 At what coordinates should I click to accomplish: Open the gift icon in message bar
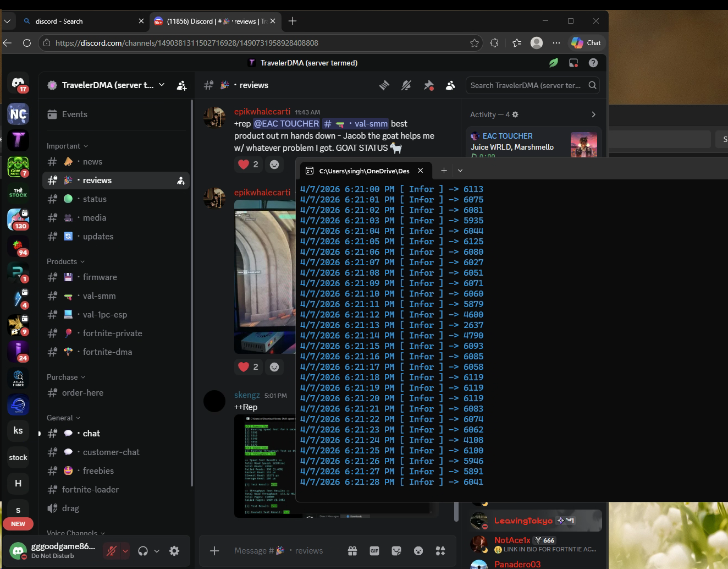click(352, 551)
